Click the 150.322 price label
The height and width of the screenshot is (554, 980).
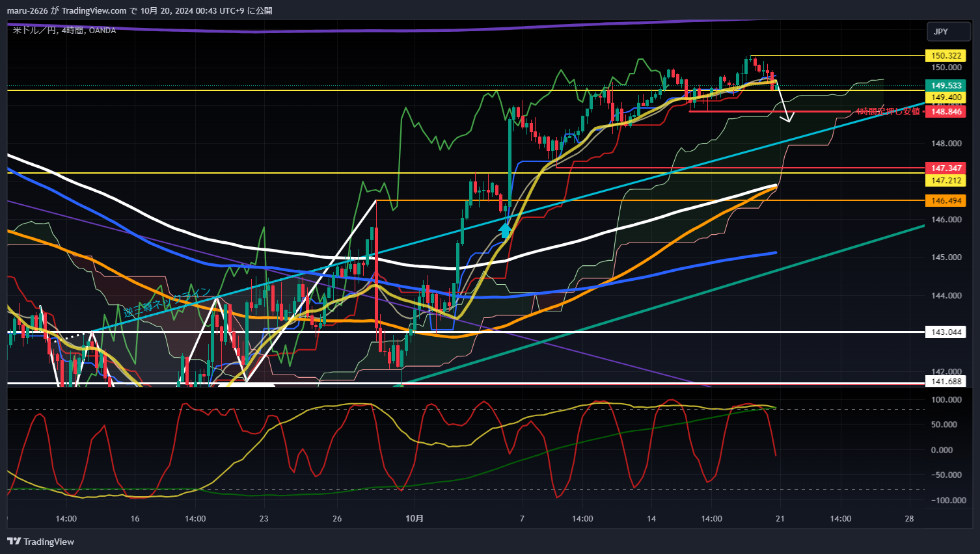point(946,56)
